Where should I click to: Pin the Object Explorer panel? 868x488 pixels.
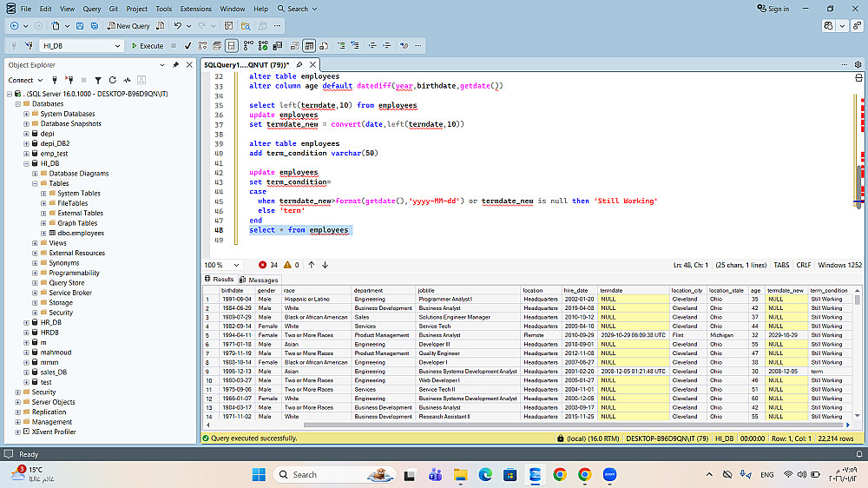[176, 65]
